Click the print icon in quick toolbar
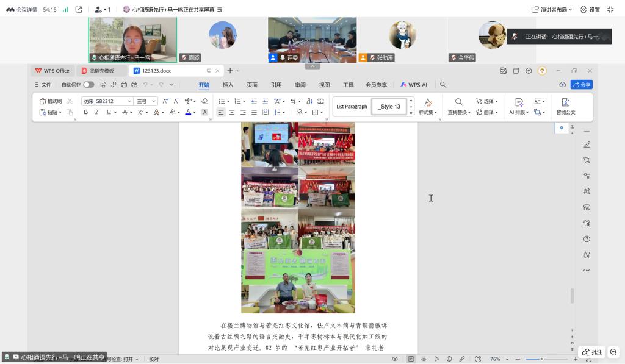Screen dimensions: 625x364 (124, 85)
